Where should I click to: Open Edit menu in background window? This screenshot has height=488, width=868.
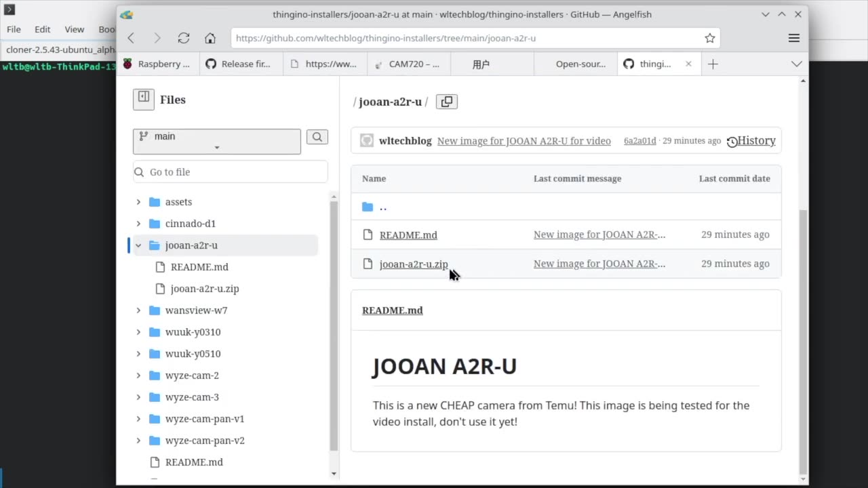[43, 29]
